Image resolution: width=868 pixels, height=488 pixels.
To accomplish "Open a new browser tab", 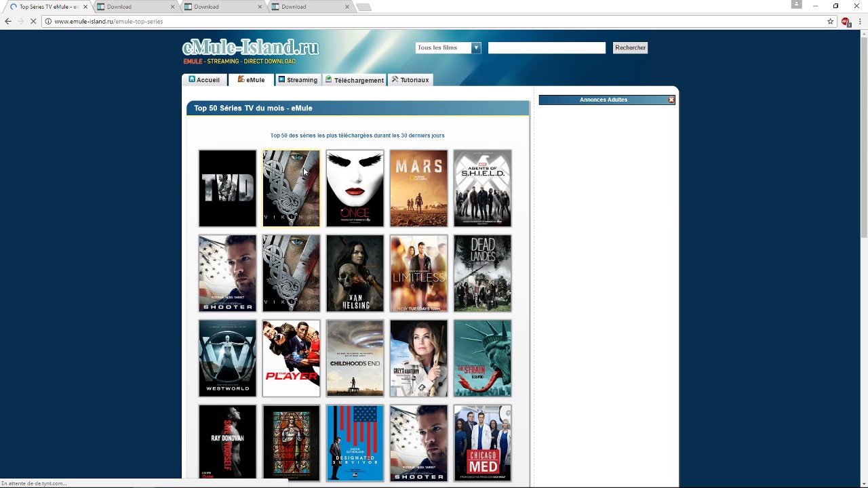I will [363, 7].
